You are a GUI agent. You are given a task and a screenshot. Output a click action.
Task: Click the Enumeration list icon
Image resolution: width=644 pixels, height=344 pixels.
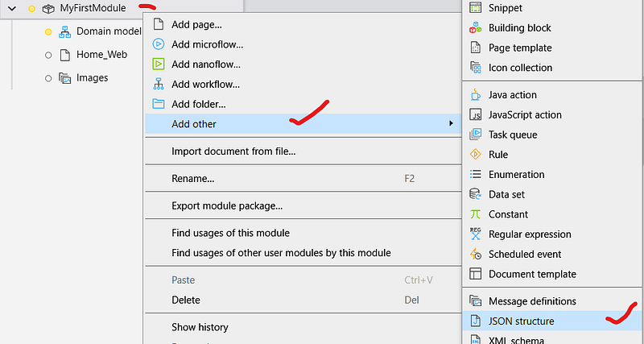point(475,175)
